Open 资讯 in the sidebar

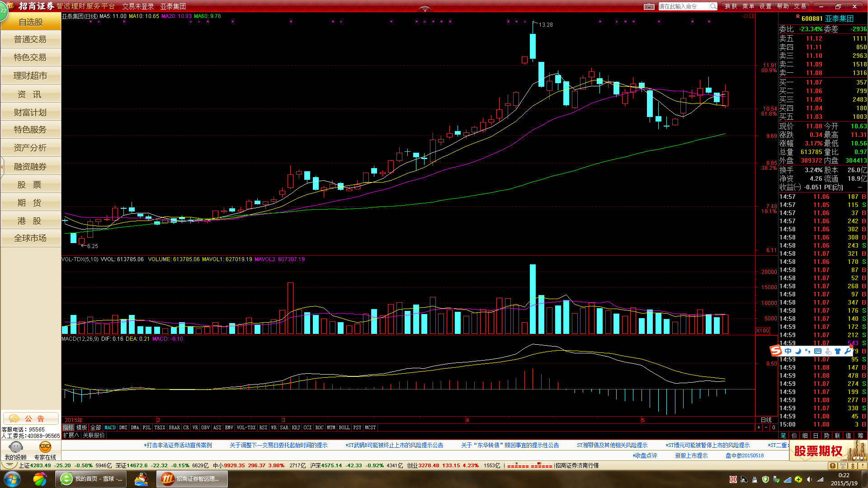30,94
